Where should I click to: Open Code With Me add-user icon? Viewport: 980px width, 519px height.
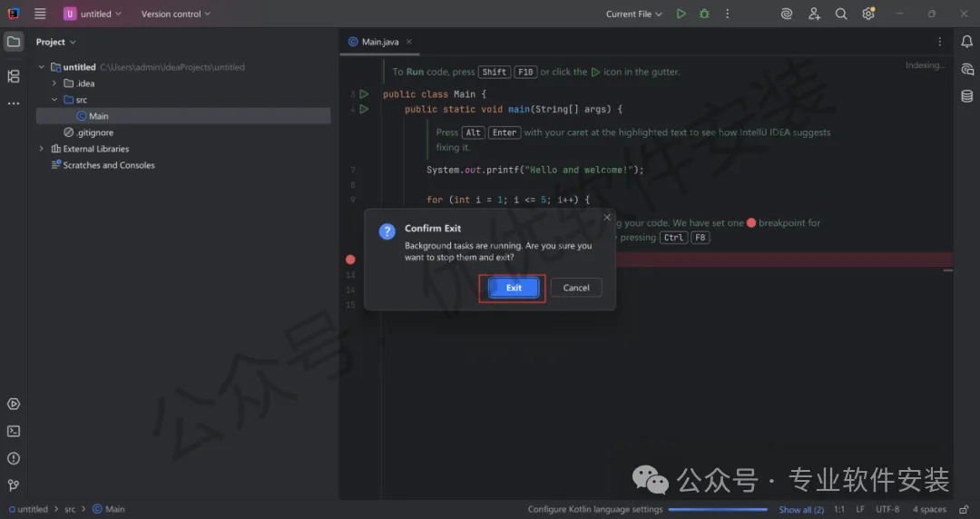point(814,13)
